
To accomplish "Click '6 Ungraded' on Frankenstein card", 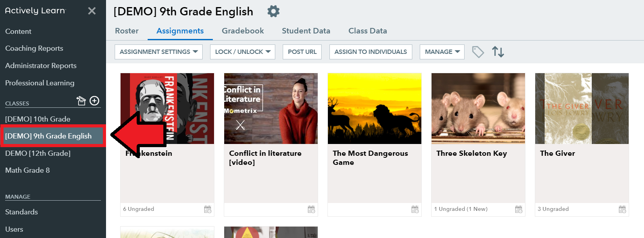I will (x=139, y=209).
